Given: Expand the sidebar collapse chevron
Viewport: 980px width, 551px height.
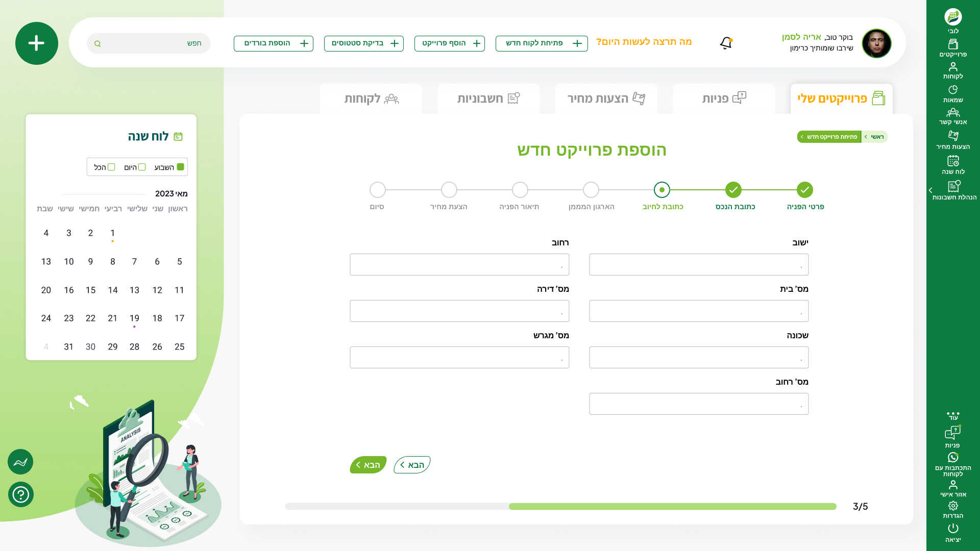Looking at the screenshot, I should [930, 190].
